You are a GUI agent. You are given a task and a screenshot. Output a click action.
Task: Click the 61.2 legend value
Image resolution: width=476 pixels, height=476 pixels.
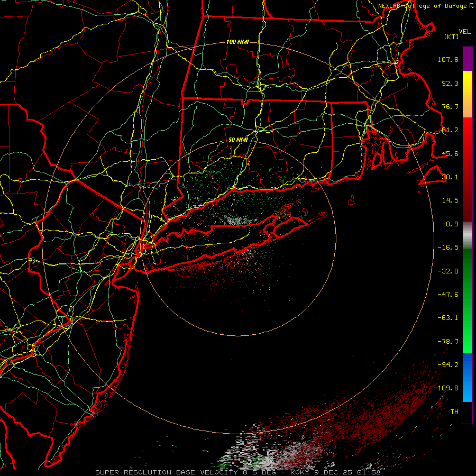pos(450,130)
